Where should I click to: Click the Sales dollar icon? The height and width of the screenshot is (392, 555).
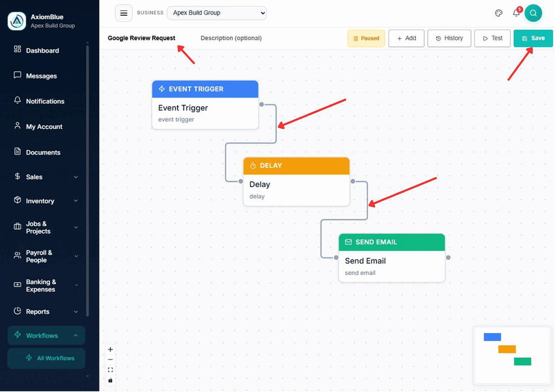(x=17, y=176)
